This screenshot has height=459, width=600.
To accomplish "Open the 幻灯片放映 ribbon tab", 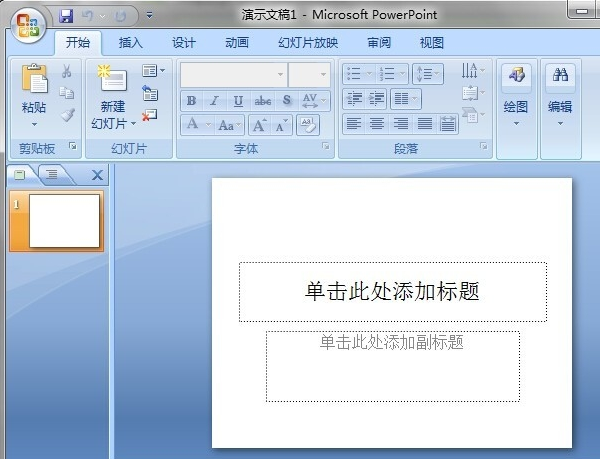I will [308, 42].
